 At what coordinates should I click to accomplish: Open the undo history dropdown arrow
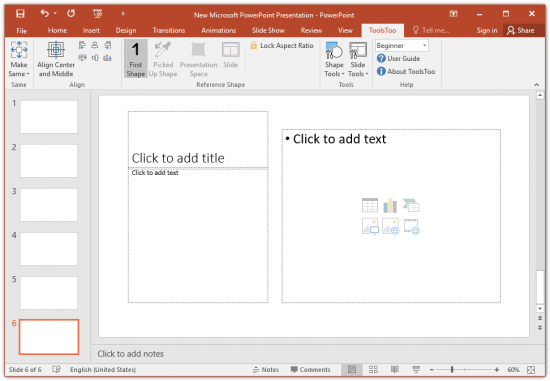click(55, 13)
